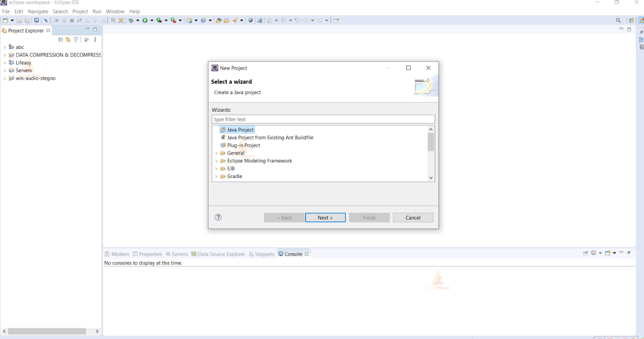Open the Run button dropdown arrow
Viewport: 644px width, 339px height.
pyautogui.click(x=152, y=20)
